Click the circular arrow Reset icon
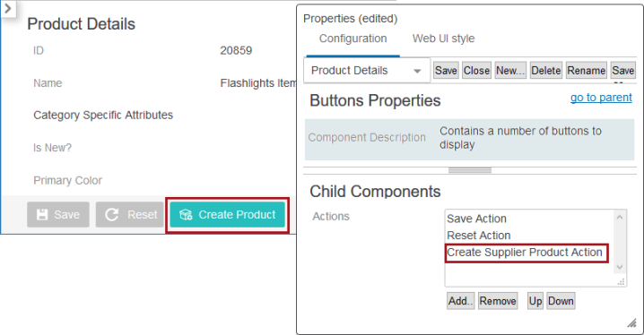The height and width of the screenshot is (335, 644). [x=112, y=214]
